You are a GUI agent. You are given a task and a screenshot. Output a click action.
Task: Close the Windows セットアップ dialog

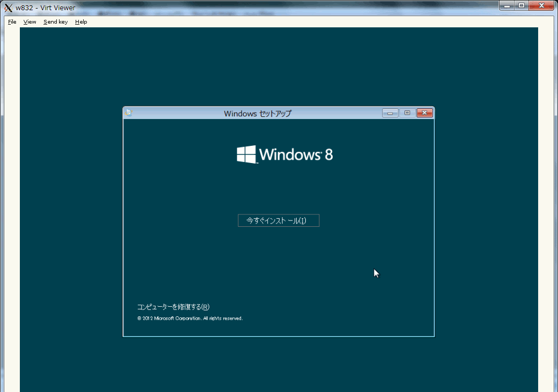[424, 113]
